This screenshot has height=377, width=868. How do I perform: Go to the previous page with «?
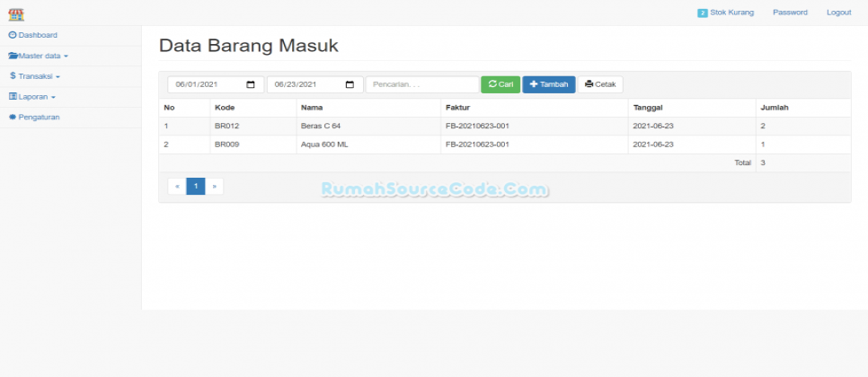point(177,187)
